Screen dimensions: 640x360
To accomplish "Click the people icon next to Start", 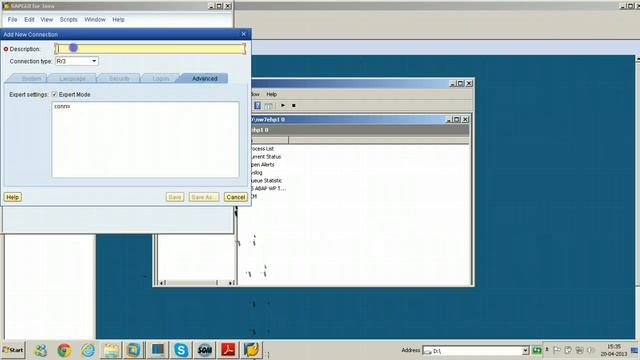I will tap(40, 350).
